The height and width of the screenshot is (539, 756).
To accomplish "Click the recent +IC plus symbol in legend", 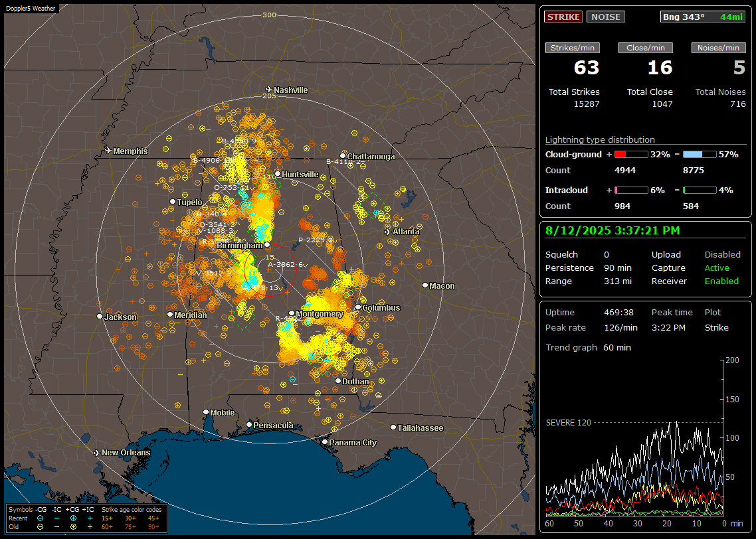I will pos(90,518).
